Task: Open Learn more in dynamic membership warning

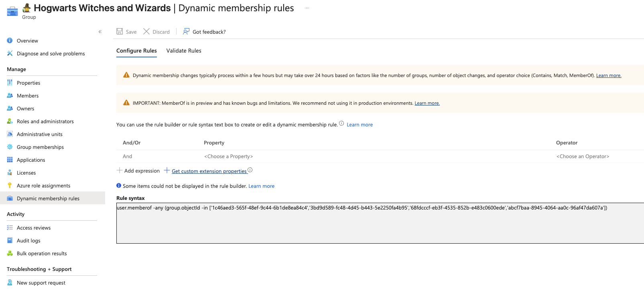Action: [x=609, y=75]
